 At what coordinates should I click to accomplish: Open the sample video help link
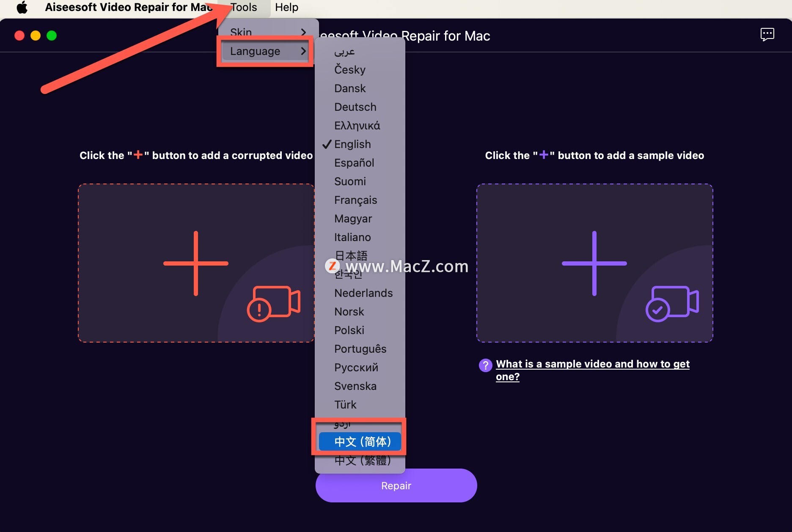pyautogui.click(x=592, y=370)
